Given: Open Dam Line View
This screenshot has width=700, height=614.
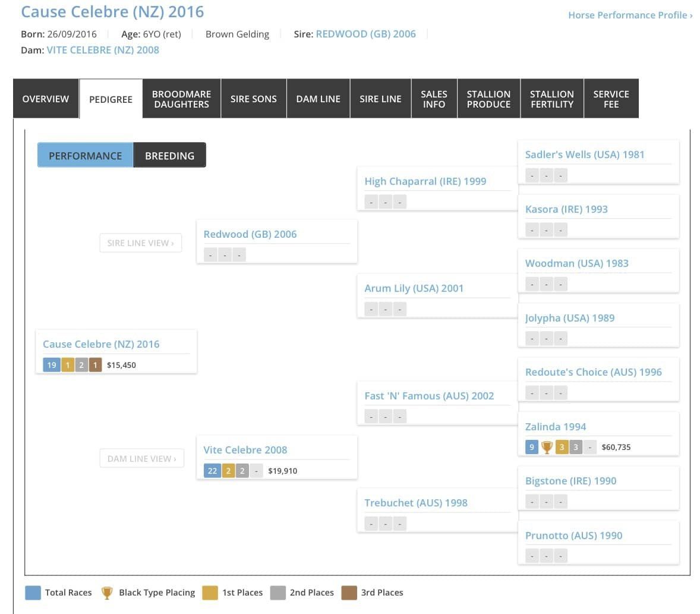Looking at the screenshot, I should coord(141,458).
